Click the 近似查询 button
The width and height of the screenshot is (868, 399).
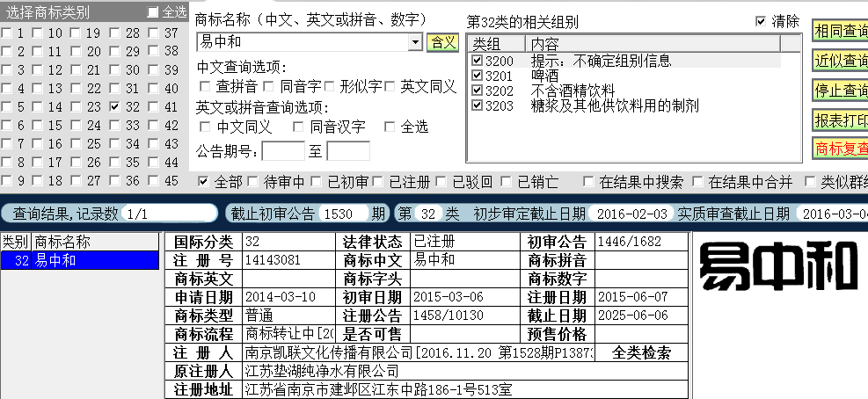tap(841, 61)
